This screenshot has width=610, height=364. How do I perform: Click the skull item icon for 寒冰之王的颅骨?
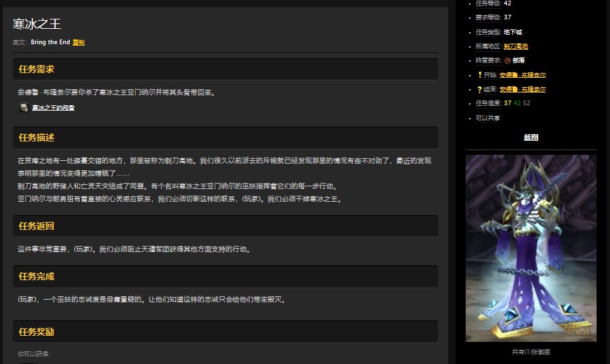[x=23, y=107]
